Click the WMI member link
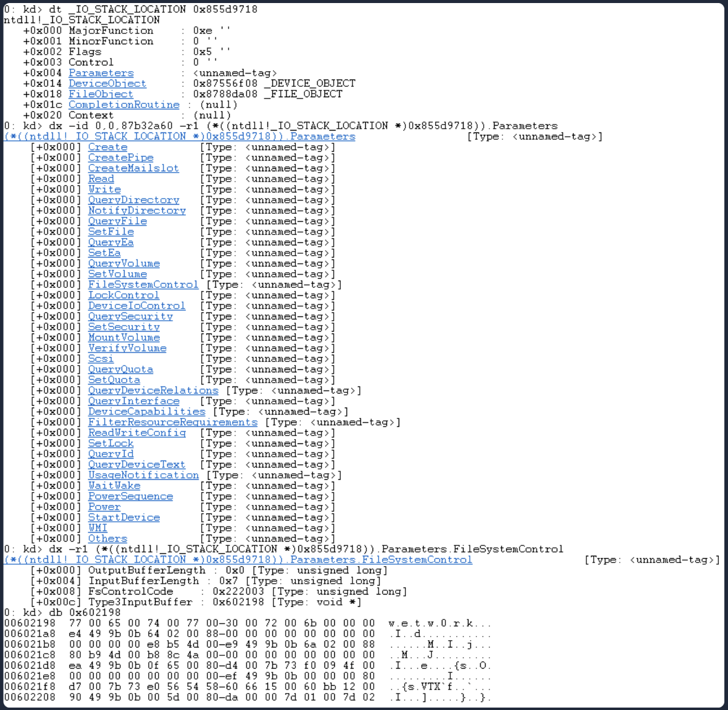This screenshot has width=728, height=710. pyautogui.click(x=97, y=528)
